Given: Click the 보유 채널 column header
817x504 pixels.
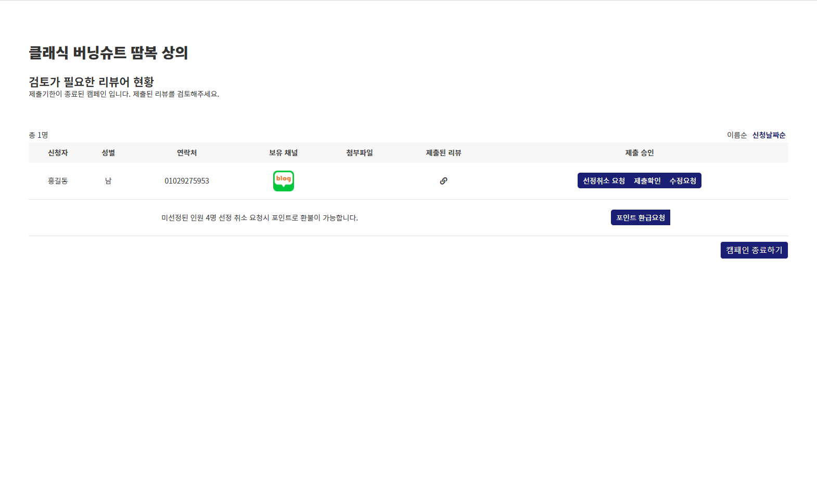Looking at the screenshot, I should click(x=283, y=153).
